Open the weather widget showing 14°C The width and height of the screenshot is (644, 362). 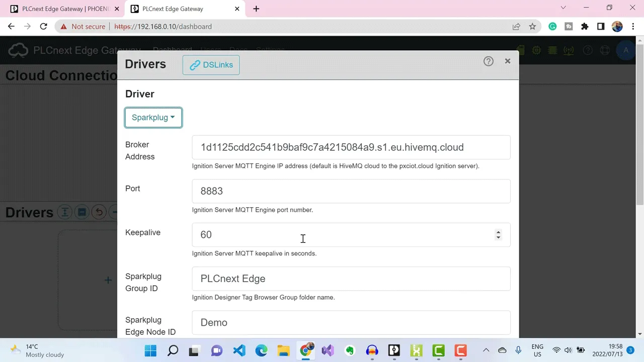pyautogui.click(x=38, y=350)
